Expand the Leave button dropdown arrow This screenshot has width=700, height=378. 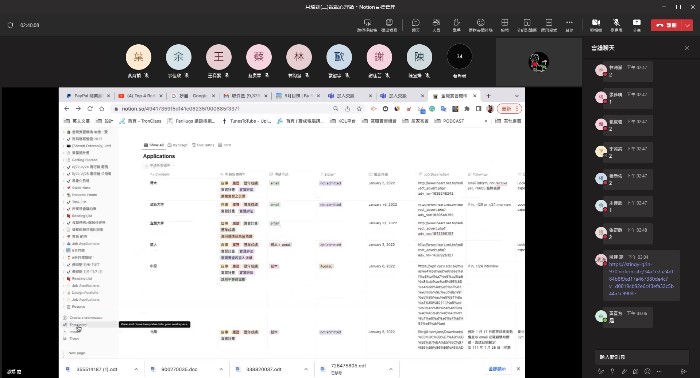click(688, 25)
